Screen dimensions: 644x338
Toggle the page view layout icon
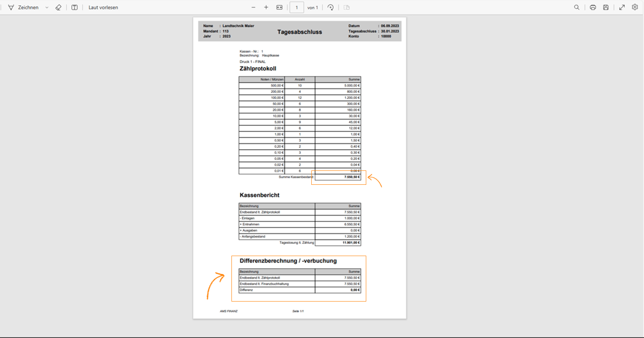point(347,7)
